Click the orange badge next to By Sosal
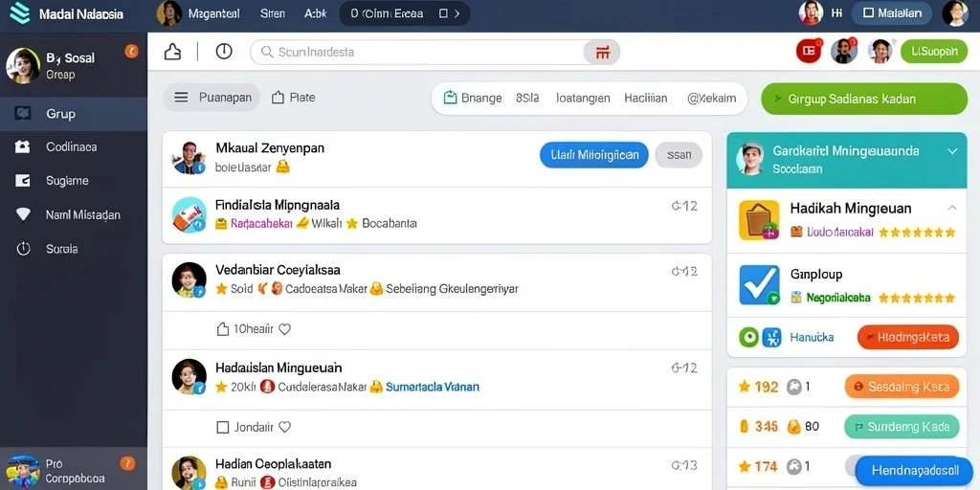Image resolution: width=980 pixels, height=490 pixels. pyautogui.click(x=131, y=52)
